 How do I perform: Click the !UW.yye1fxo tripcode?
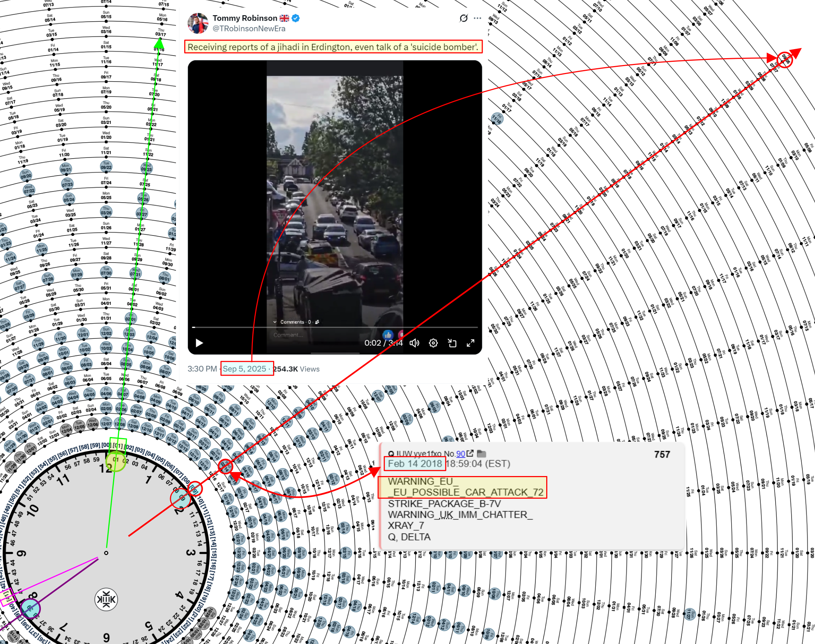419,454
